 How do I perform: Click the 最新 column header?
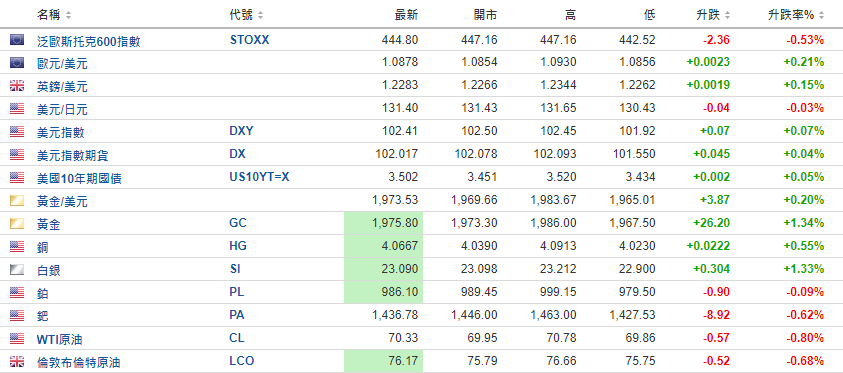tap(406, 15)
